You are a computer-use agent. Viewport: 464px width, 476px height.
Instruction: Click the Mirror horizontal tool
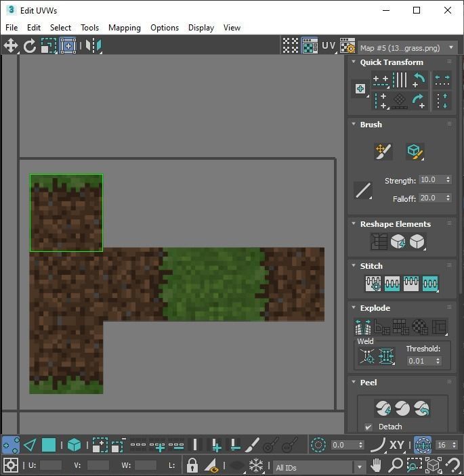[94, 46]
